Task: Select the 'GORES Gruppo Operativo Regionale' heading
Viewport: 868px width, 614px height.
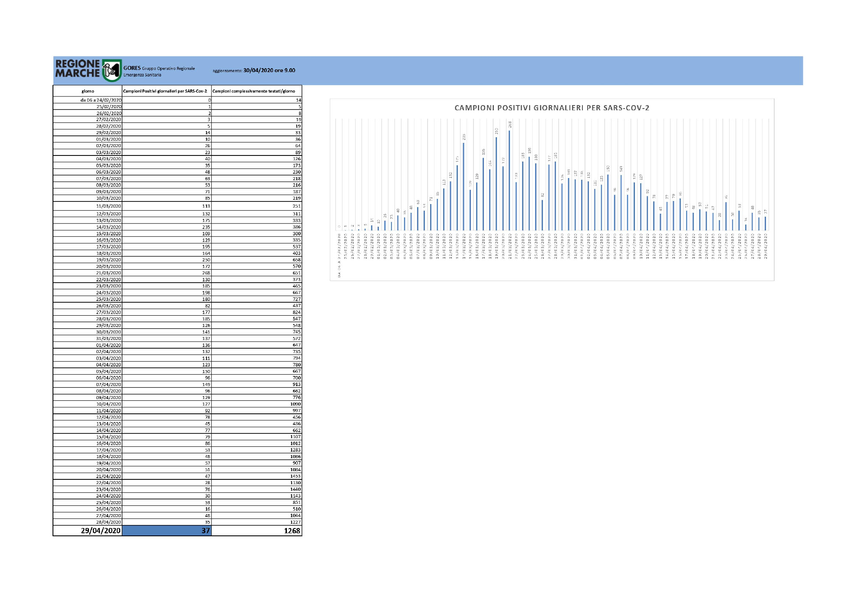Action: coord(159,68)
